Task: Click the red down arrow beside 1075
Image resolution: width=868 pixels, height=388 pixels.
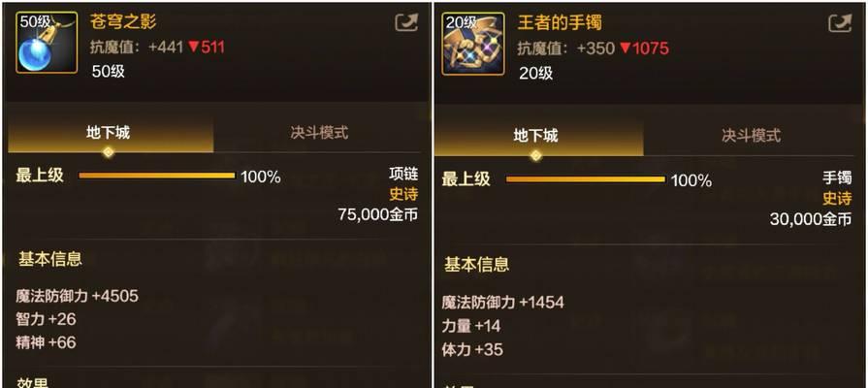Action: coord(625,48)
